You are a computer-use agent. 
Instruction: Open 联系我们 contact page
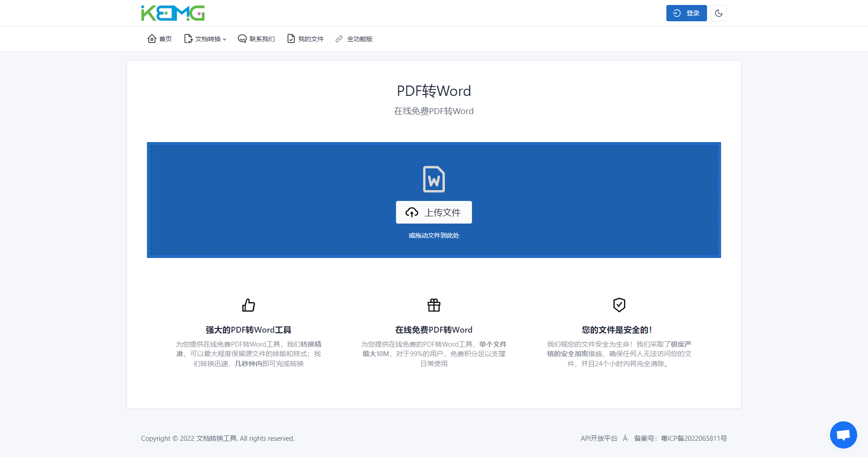pos(256,39)
